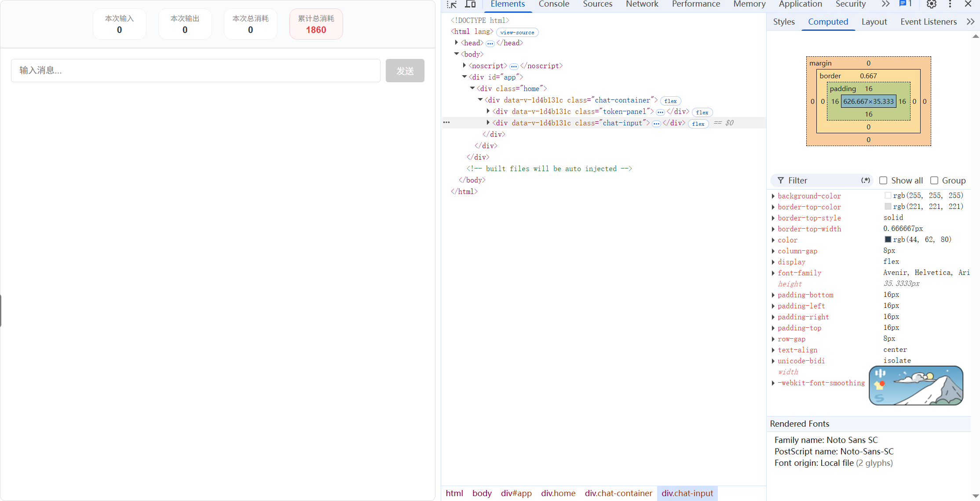Expand font-family computed property

point(773,273)
